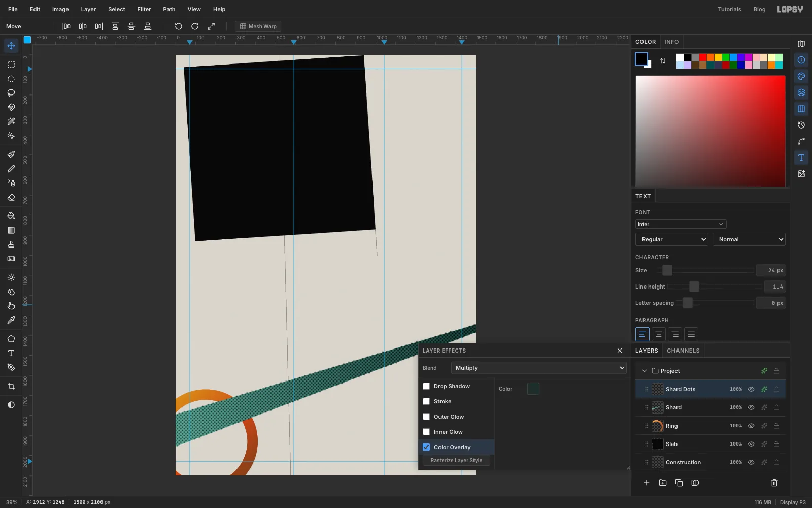This screenshot has width=812, height=508.
Task: Click the font Size value field
Action: [x=770, y=270]
